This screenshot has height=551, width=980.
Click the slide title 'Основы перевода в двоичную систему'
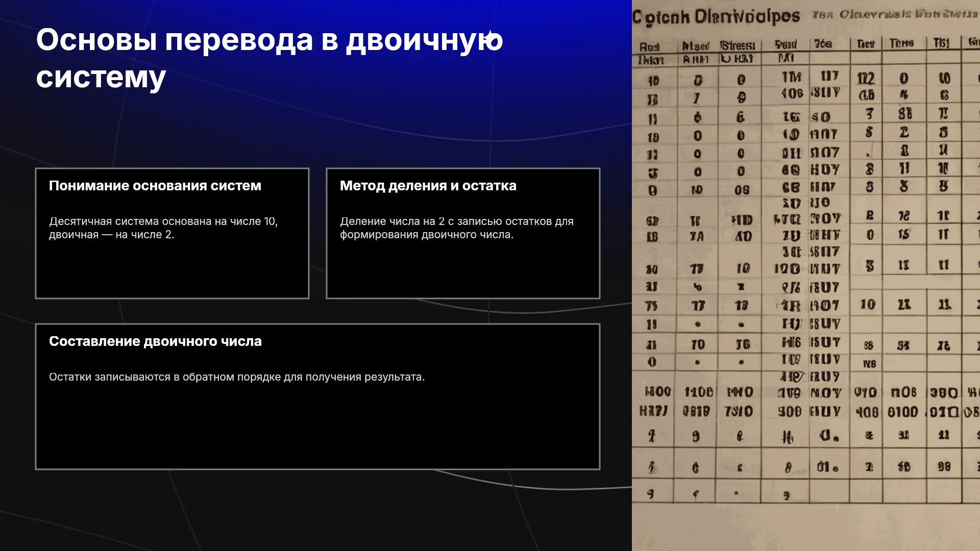269,58
